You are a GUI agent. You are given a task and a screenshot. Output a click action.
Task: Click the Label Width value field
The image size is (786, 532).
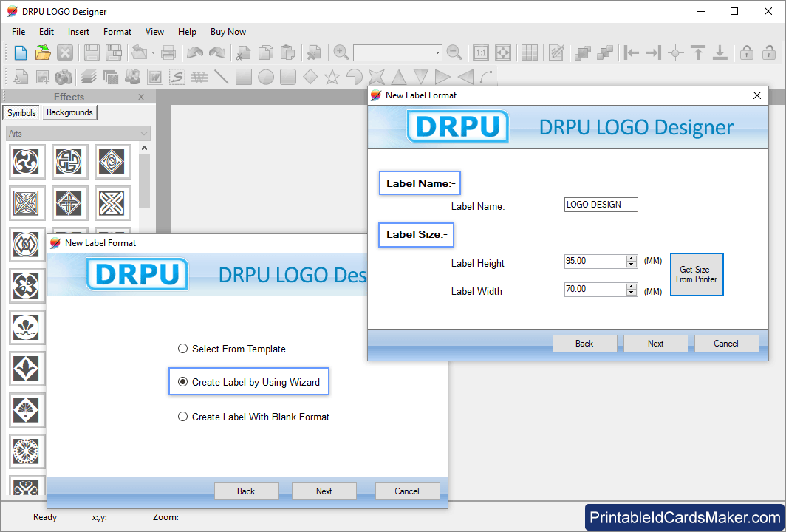coord(595,290)
